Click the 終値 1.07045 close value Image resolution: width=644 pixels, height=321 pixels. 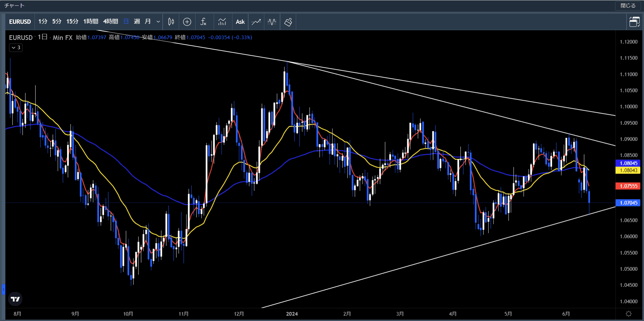190,38
